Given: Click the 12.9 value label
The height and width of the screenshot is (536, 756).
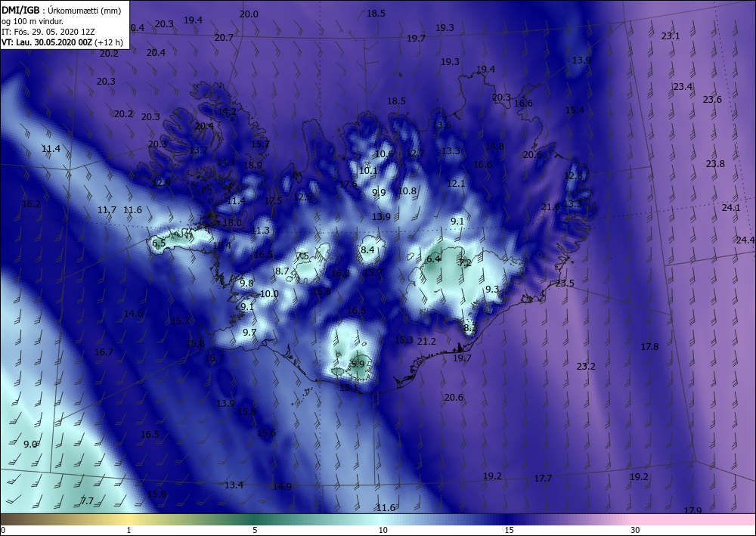Looking at the screenshot, I should tap(161, 183).
